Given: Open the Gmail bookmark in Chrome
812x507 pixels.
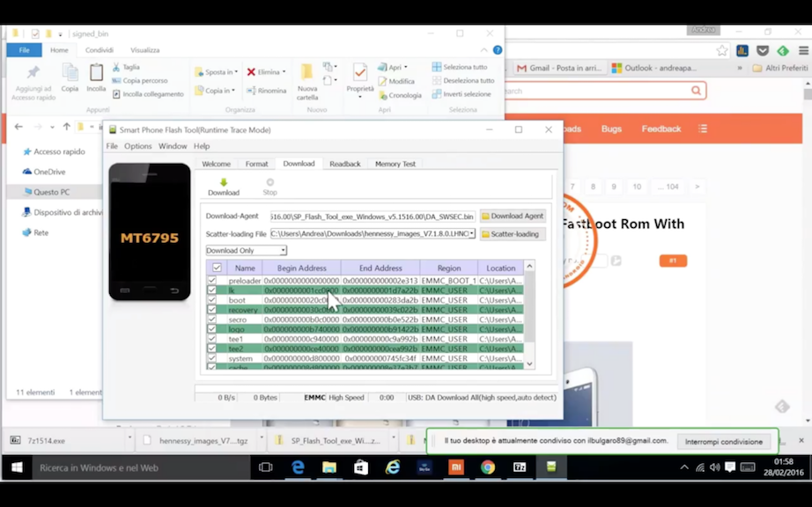Looking at the screenshot, I should 559,68.
